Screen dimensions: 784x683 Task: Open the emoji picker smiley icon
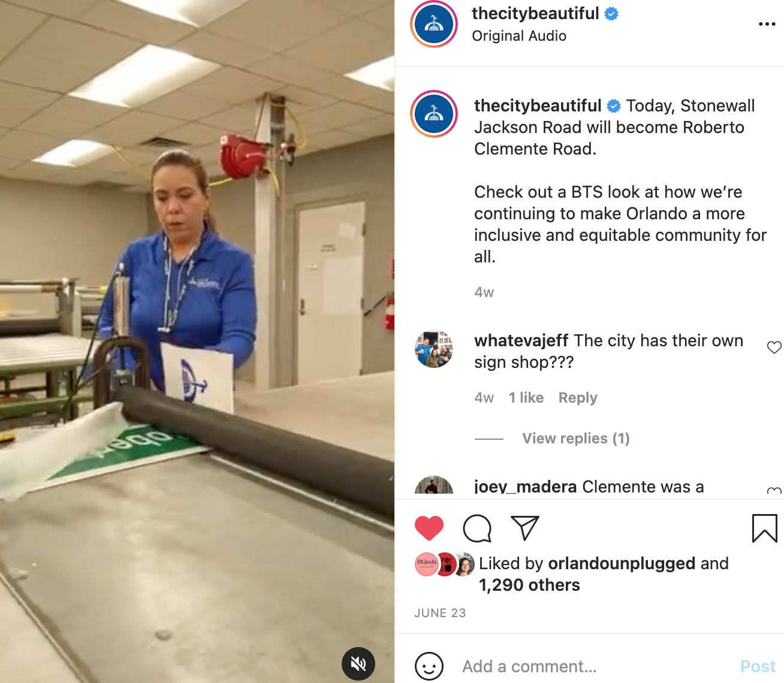(x=429, y=666)
